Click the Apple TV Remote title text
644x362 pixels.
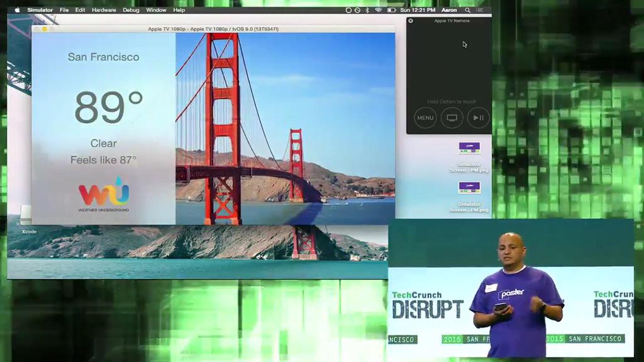(452, 21)
